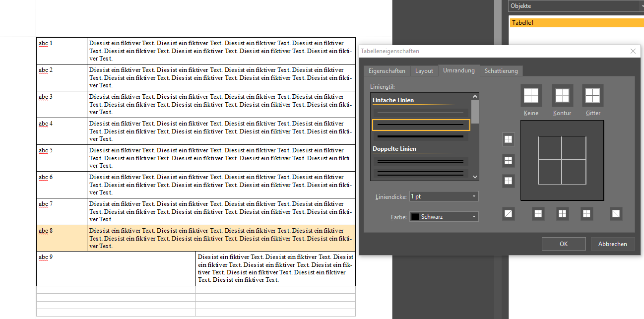644x319 pixels.
Task: Expand the Objekte panel dropdown
Action: click(576, 6)
